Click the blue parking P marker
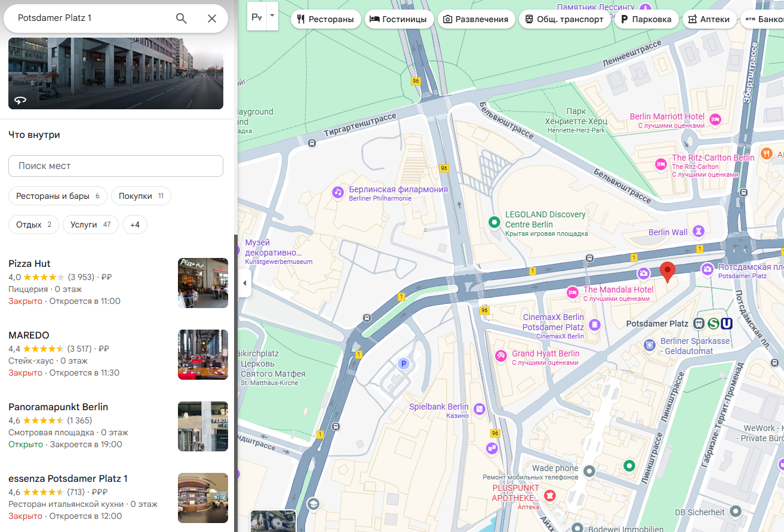784x532 pixels. [404, 364]
